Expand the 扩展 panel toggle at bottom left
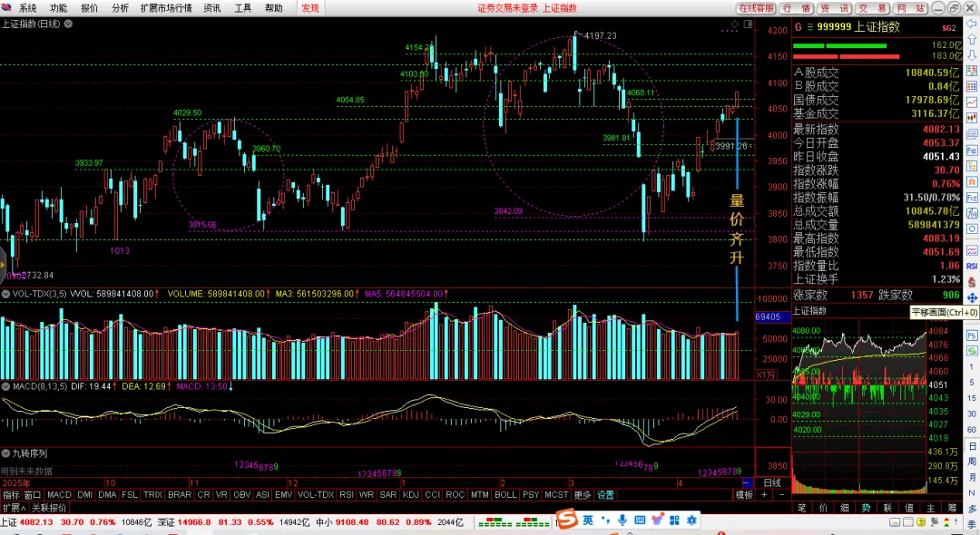Image resolution: width=980 pixels, height=535 pixels. coord(14,508)
